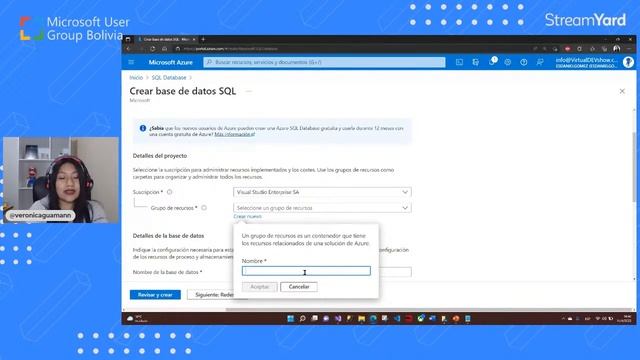Open Azure portal settings gear
The height and width of the screenshot is (360, 640).
pos(507,62)
